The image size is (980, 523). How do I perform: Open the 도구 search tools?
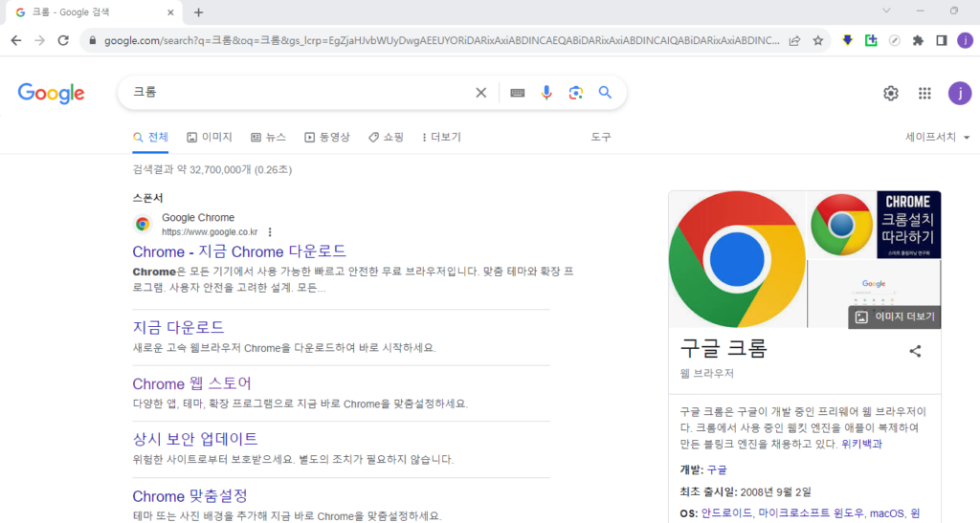pyautogui.click(x=601, y=138)
